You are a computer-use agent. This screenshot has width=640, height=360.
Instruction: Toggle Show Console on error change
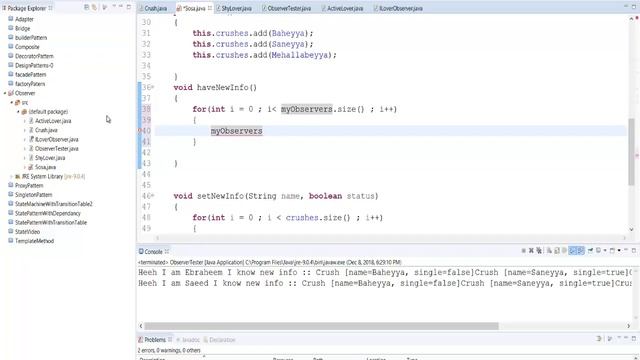[580, 251]
